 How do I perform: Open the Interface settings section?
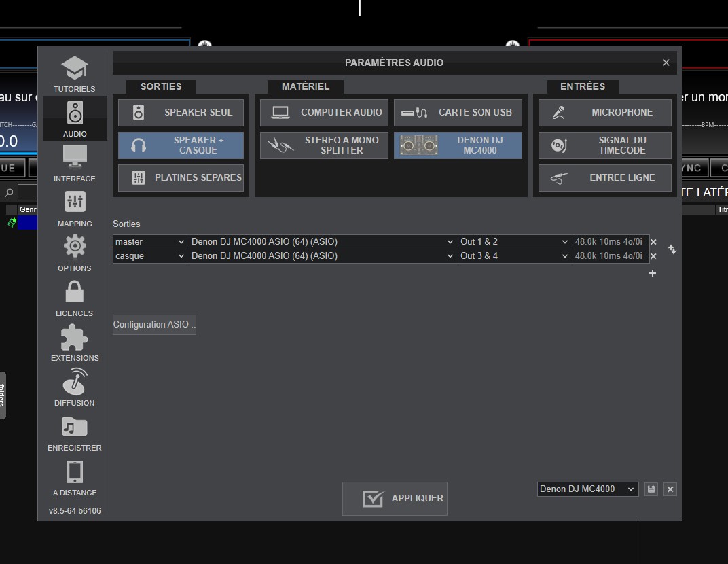pos(74,164)
